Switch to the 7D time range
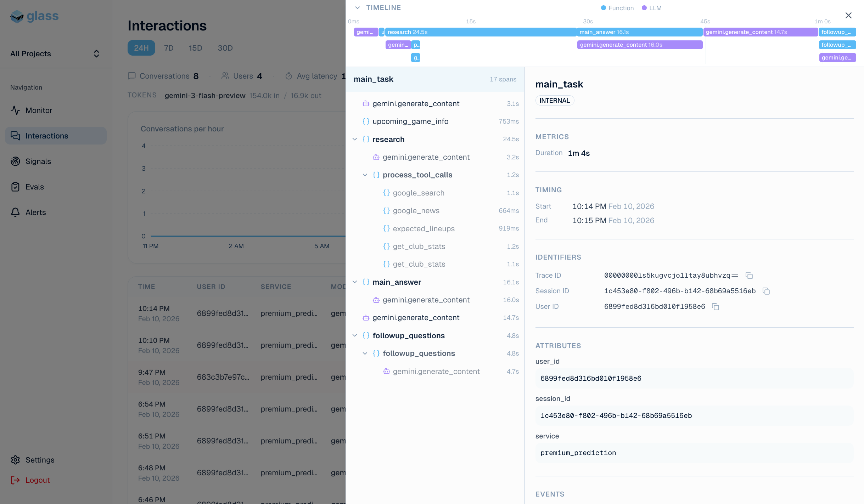 (169, 48)
